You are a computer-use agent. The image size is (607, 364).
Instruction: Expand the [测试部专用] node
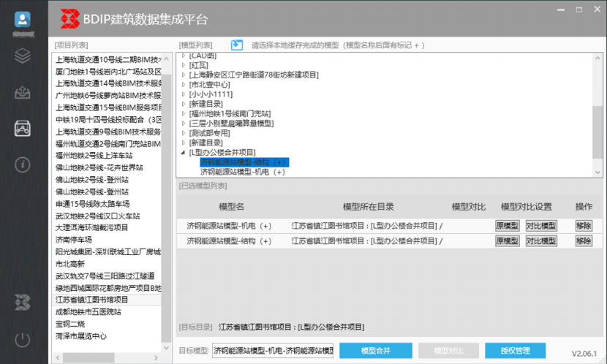[184, 133]
